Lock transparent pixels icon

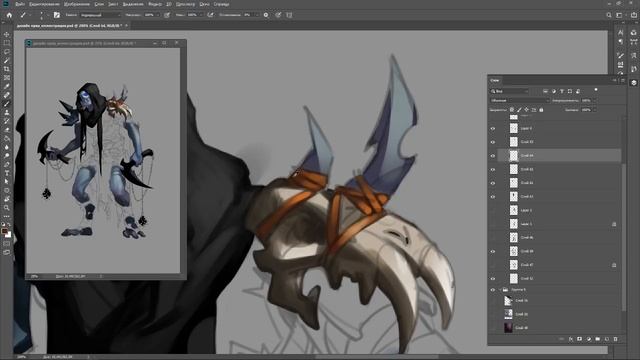[x=512, y=110]
